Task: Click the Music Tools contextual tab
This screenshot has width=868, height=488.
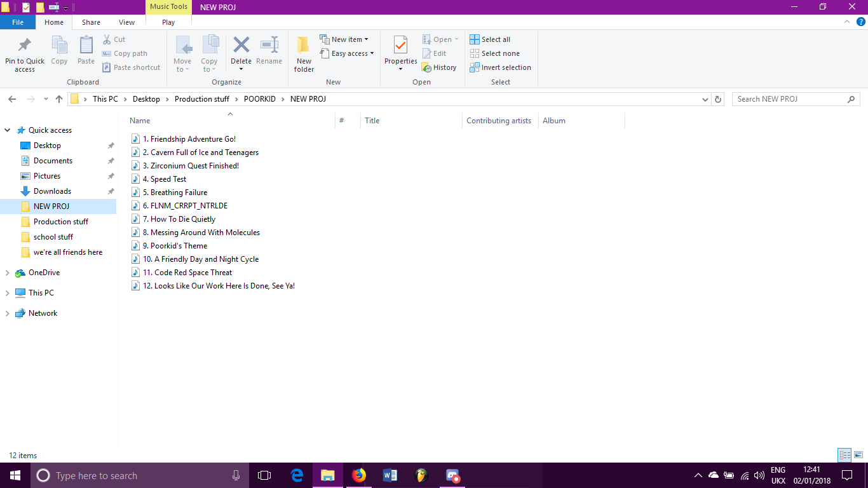Action: coord(168,7)
